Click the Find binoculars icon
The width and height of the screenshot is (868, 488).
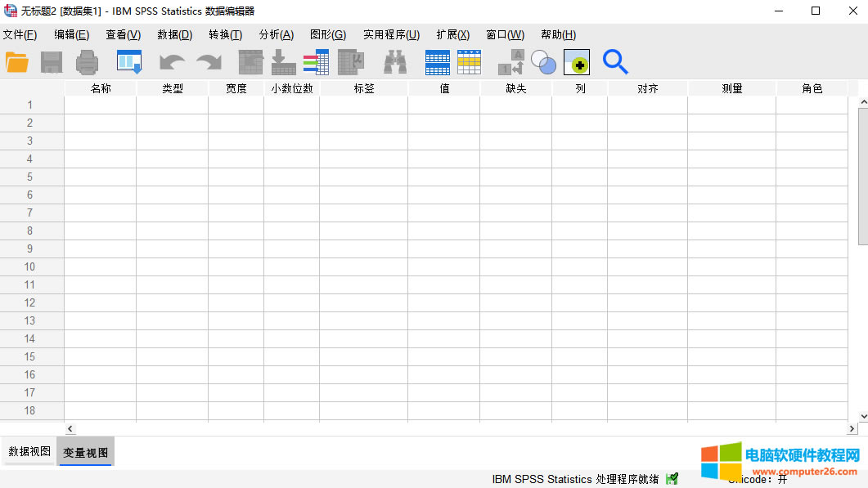coord(396,62)
